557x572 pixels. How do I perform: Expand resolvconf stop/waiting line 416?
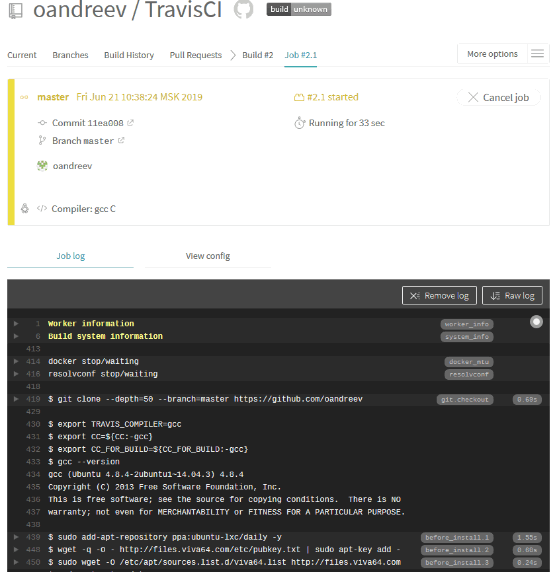click(x=16, y=374)
